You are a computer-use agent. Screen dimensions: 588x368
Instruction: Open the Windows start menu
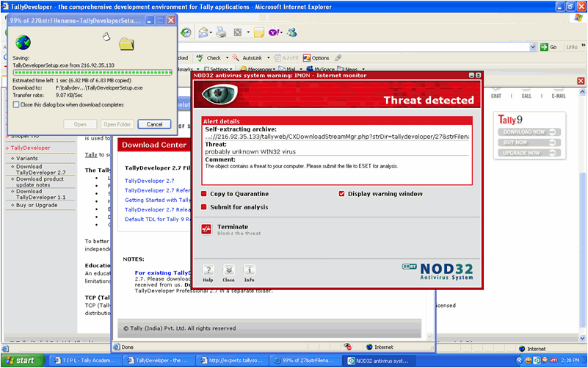tap(23, 360)
